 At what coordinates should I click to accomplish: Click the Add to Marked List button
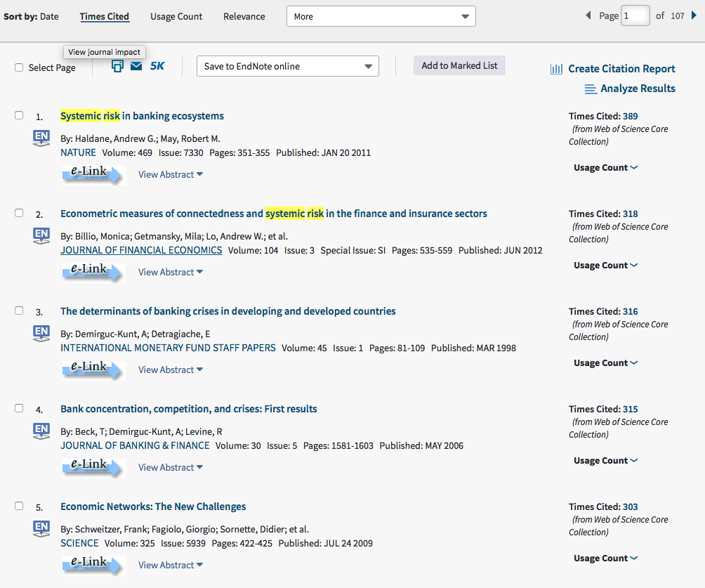(x=459, y=65)
